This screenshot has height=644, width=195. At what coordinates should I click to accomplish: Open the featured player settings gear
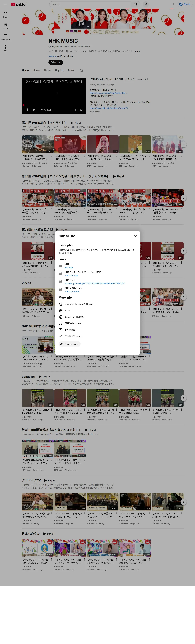81,110
